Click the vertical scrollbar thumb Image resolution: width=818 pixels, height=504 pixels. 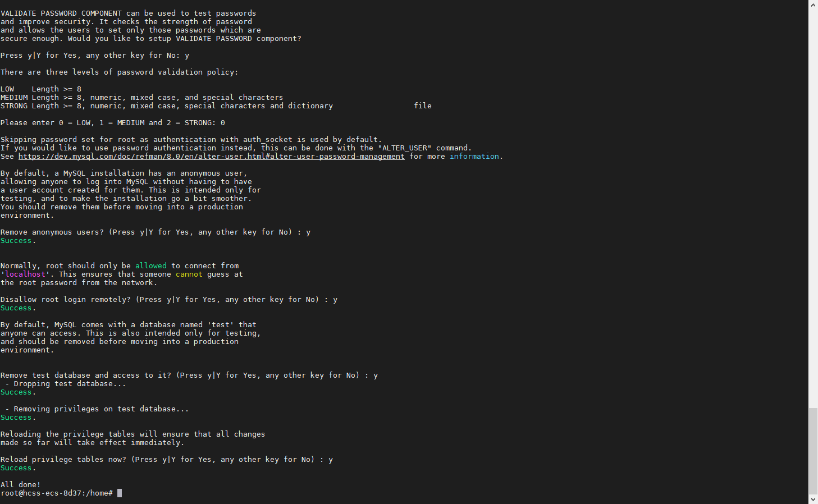point(813,450)
